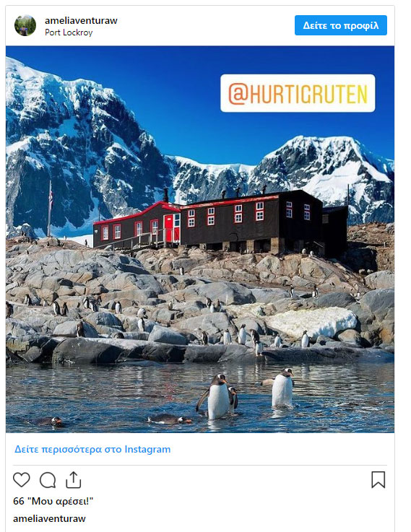This screenshot has height=532, width=411.
Task: Click the red door of the hut
Action: (x=169, y=227)
